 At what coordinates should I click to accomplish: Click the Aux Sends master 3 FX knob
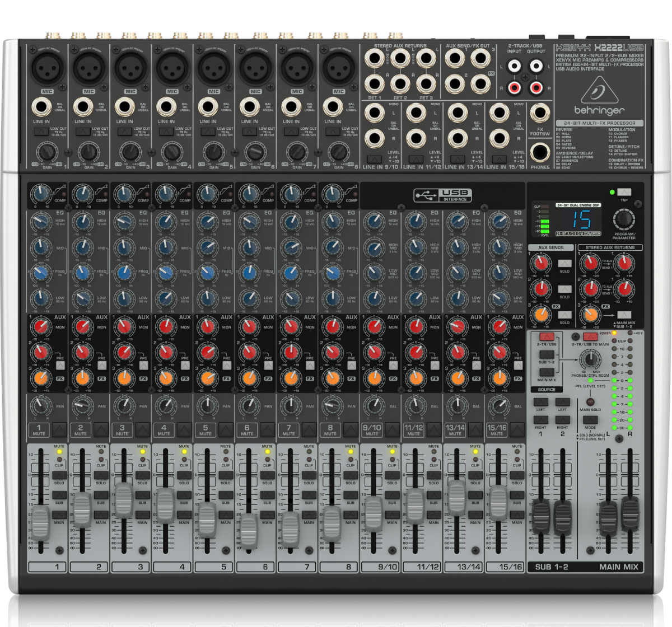[541, 314]
